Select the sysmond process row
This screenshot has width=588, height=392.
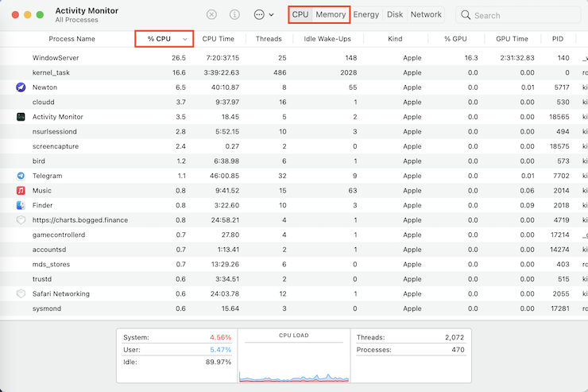pyautogui.click(x=294, y=309)
